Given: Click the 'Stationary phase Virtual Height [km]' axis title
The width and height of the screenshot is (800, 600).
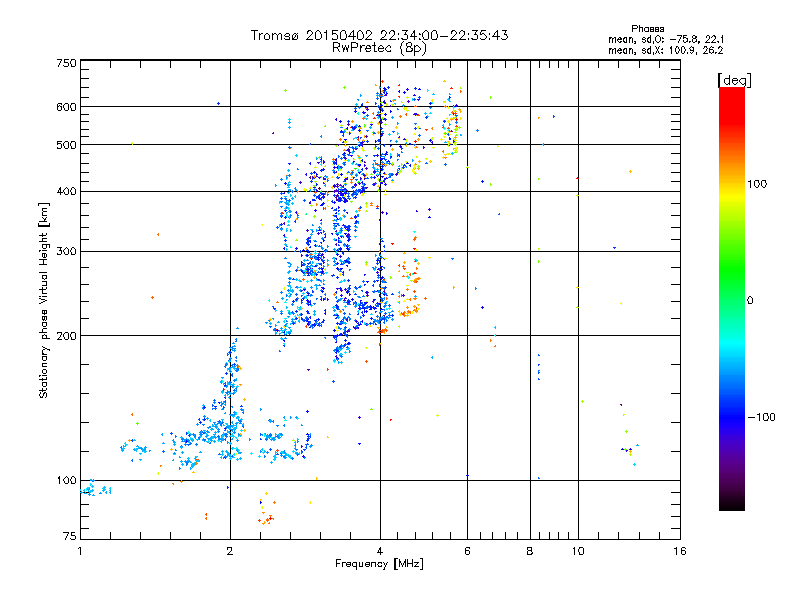Looking at the screenshot, I should [44, 301].
